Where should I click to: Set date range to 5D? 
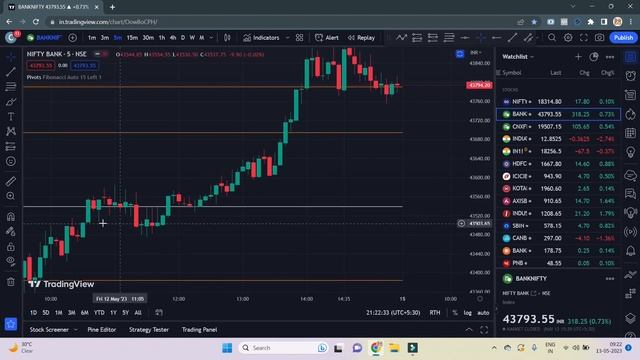pyautogui.click(x=46, y=313)
